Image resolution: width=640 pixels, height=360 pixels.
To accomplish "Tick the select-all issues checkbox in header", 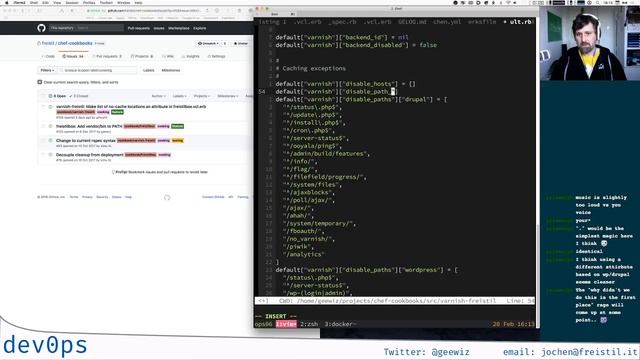I will (x=43, y=96).
